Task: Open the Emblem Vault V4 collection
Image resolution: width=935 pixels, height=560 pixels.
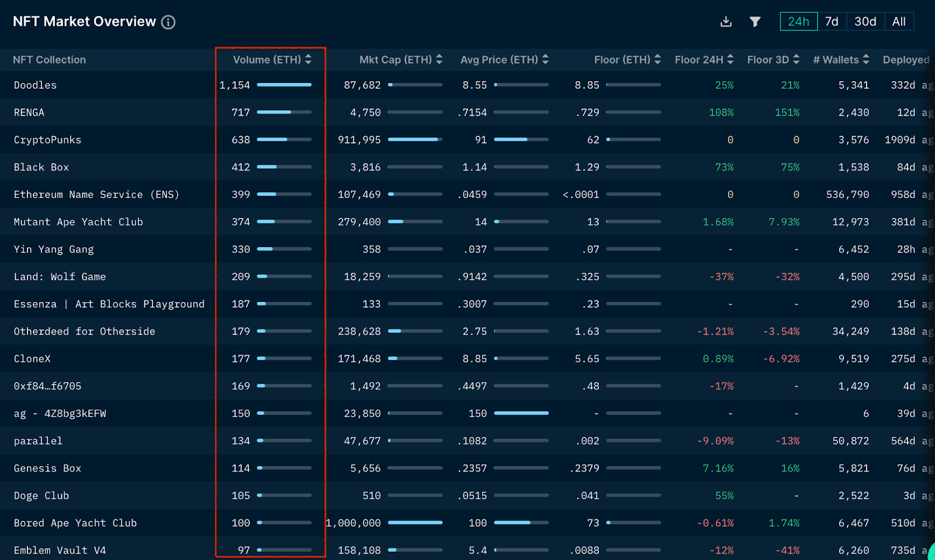Action: click(x=60, y=551)
